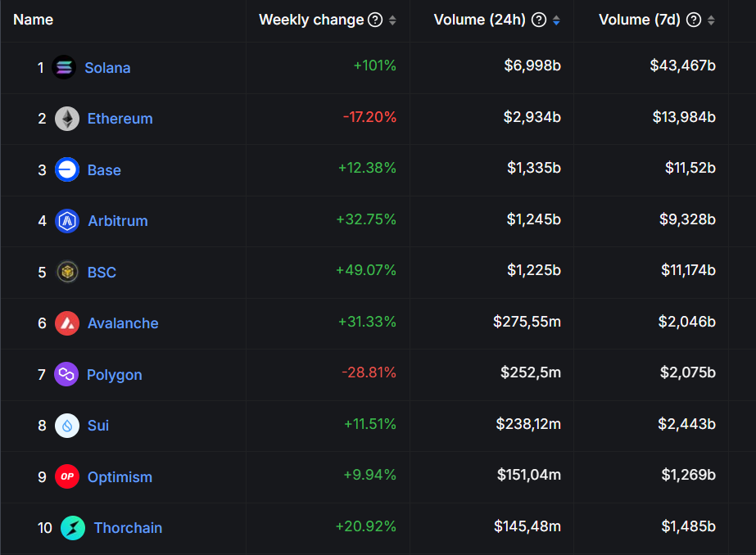Select the $2,443b 7d volume value
The width and height of the screenshot is (756, 555).
point(687,424)
